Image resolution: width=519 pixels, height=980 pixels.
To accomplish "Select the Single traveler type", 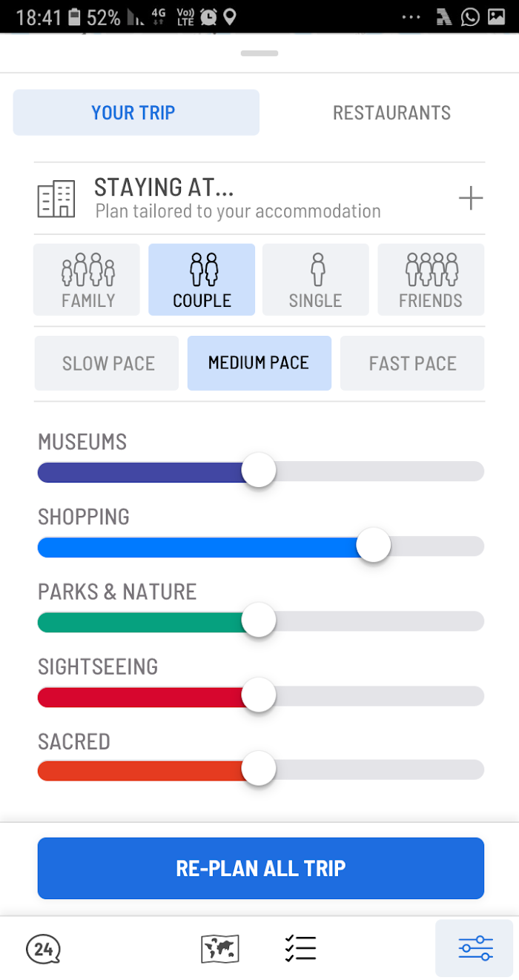I will 316,279.
